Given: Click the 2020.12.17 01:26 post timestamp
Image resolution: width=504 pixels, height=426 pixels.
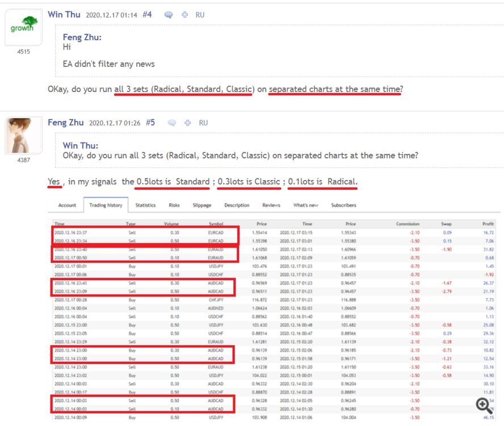Looking at the screenshot, I should (115, 123).
